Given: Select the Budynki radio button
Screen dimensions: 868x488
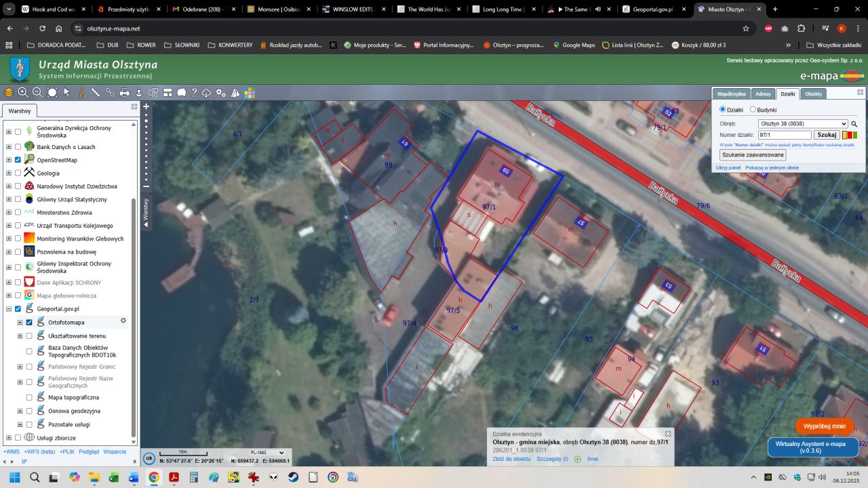Looking at the screenshot, I should (x=753, y=110).
